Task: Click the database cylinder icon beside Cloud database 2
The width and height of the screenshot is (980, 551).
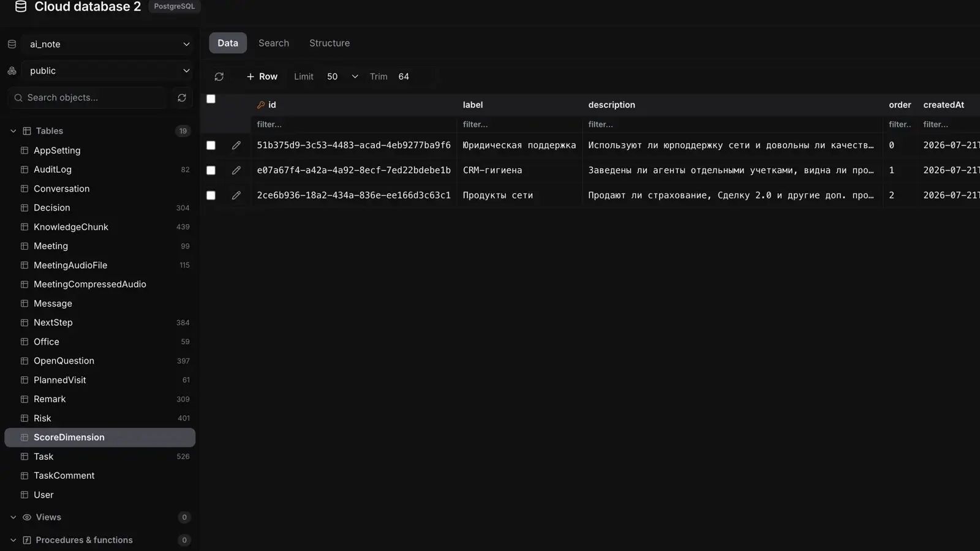Action: coord(21,7)
